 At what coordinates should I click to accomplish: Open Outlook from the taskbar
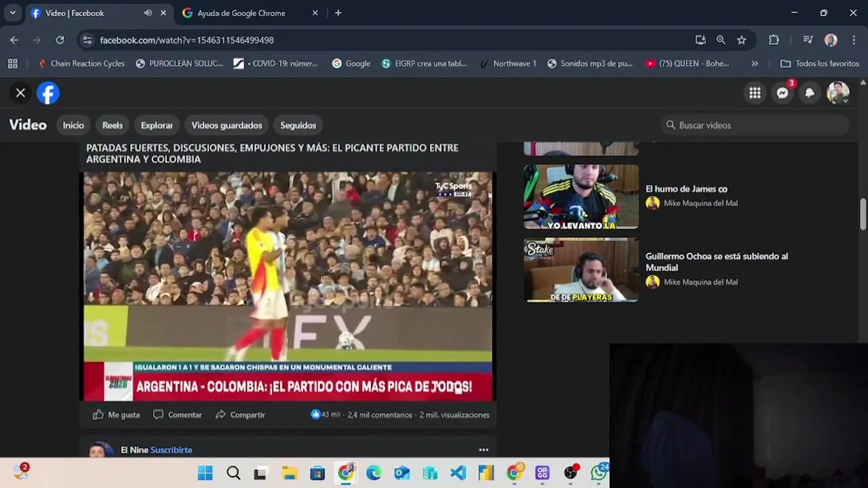tap(402, 473)
